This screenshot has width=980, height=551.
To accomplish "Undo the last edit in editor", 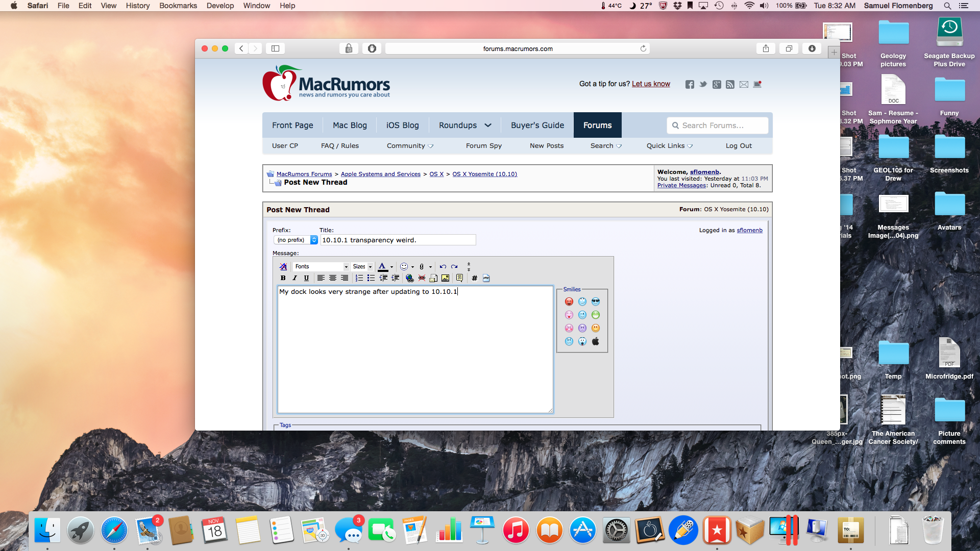I will (443, 266).
